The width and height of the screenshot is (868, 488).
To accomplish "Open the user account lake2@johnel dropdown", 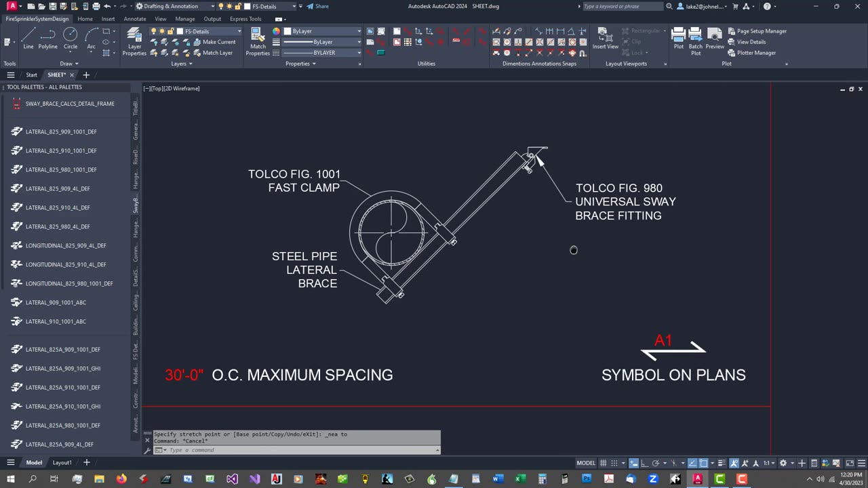I will pyautogui.click(x=703, y=6).
